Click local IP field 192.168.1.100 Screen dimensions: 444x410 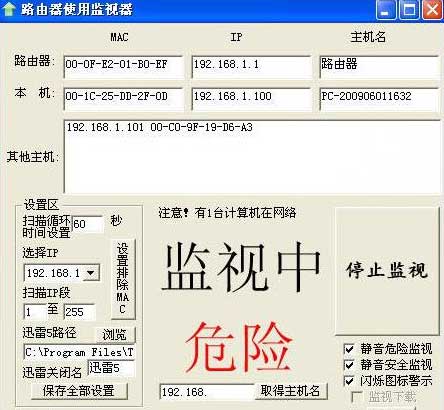(x=251, y=99)
